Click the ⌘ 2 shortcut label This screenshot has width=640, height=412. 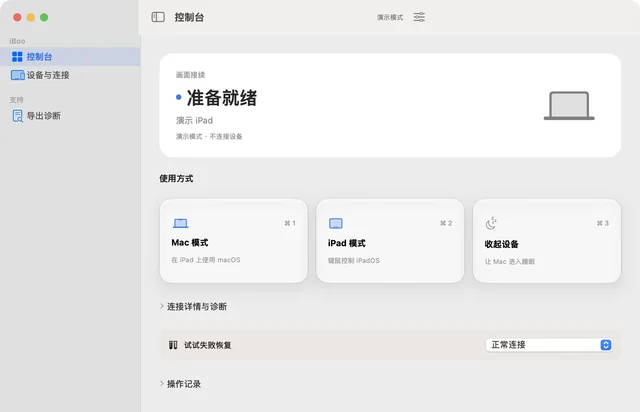pyautogui.click(x=446, y=223)
